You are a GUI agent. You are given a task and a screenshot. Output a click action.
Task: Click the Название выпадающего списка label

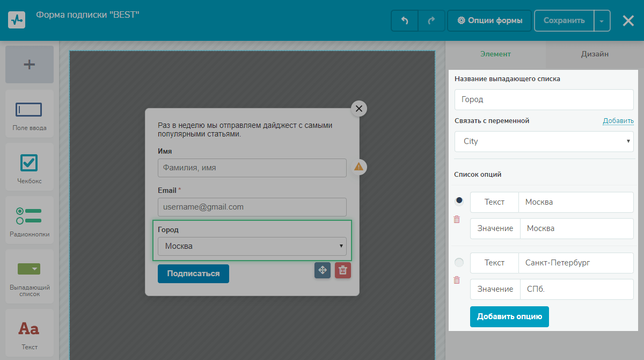coord(507,79)
